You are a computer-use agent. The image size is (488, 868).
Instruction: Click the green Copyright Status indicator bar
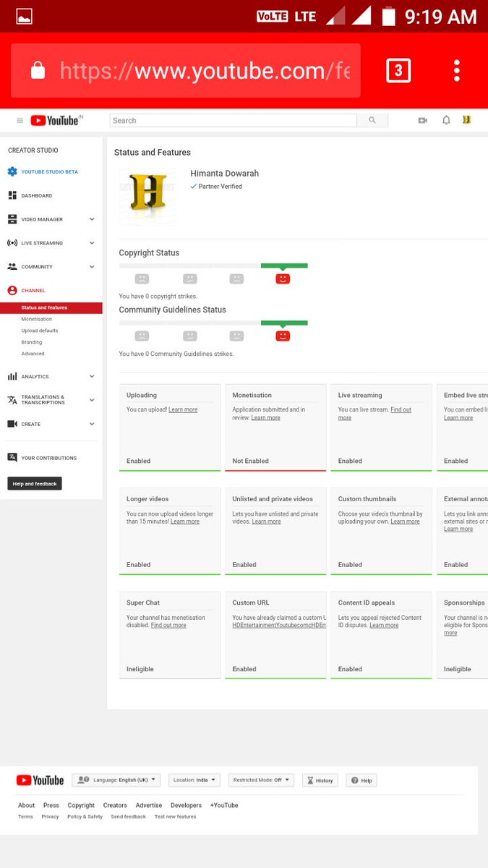284,265
